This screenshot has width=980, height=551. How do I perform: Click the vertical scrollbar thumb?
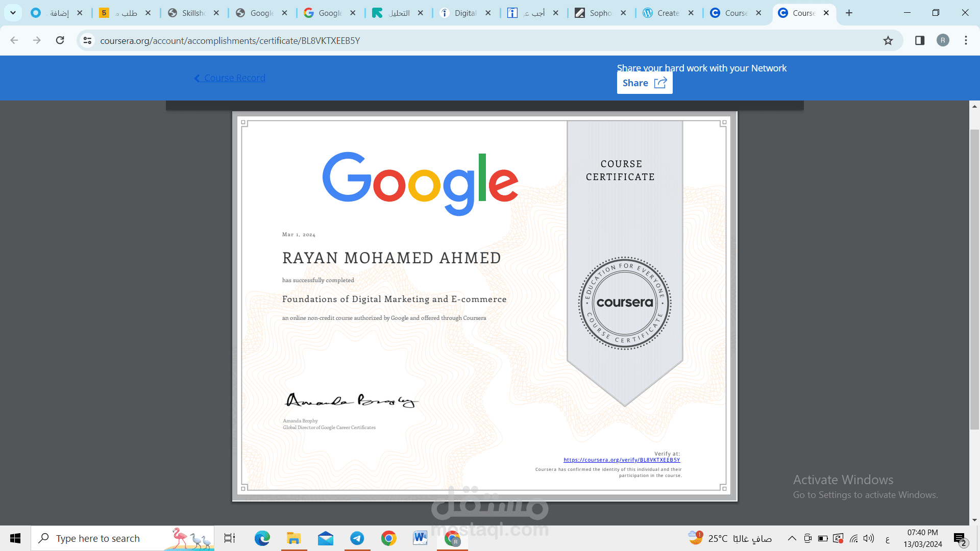(974, 279)
